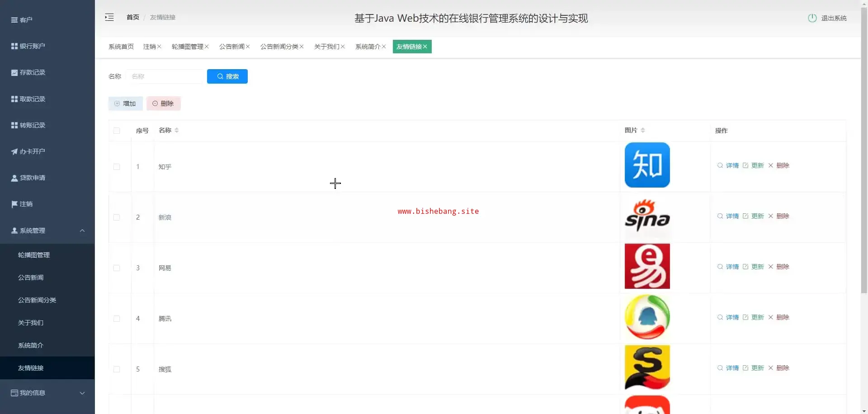Expand the 我的信息 sidebar group
868x414 pixels.
(x=47, y=393)
